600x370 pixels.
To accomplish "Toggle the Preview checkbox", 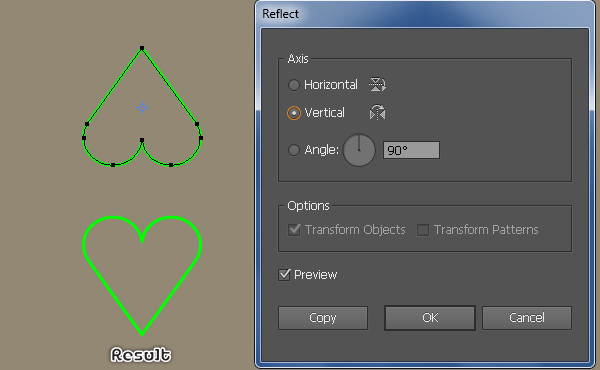I will tap(284, 274).
